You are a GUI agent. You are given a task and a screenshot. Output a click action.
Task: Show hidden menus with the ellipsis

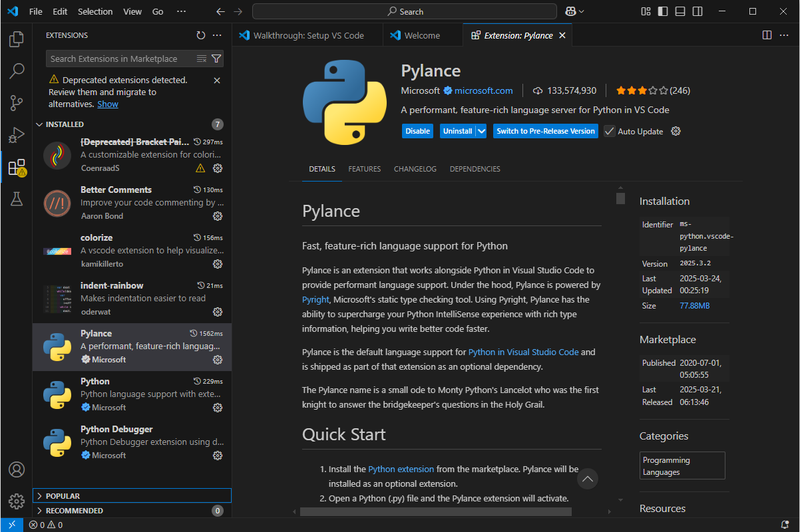click(182, 11)
